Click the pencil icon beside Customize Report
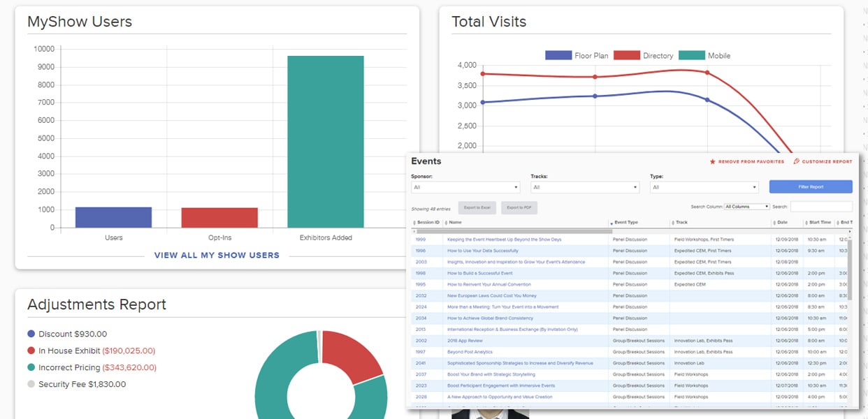This screenshot has width=868, height=419. point(796,162)
